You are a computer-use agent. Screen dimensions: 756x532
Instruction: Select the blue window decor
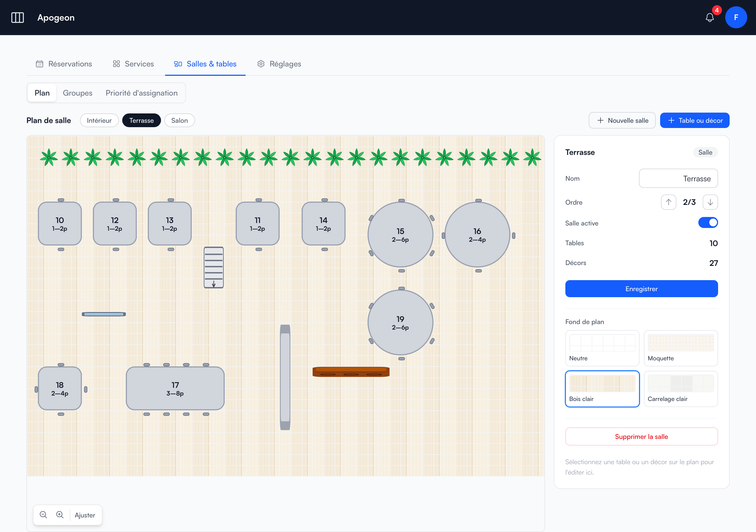click(104, 314)
